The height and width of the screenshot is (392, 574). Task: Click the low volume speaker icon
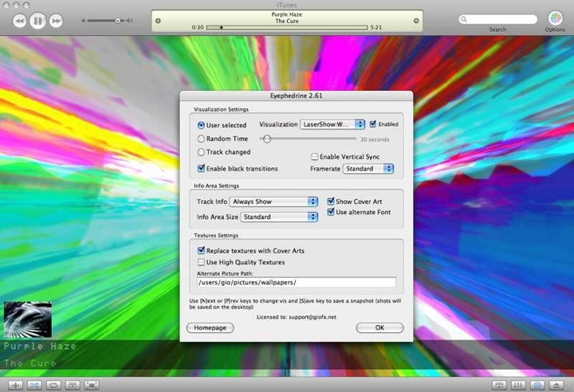[84, 21]
